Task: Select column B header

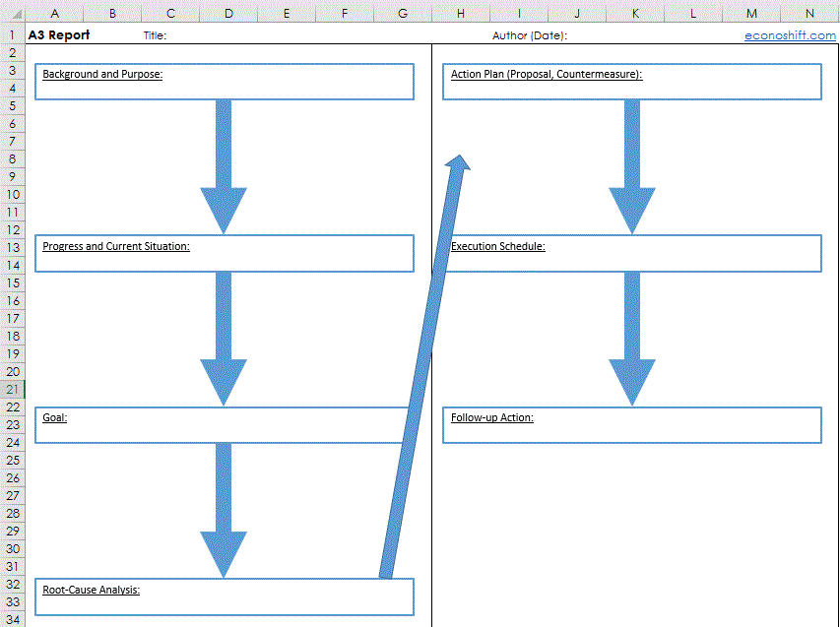Action: click(112, 14)
